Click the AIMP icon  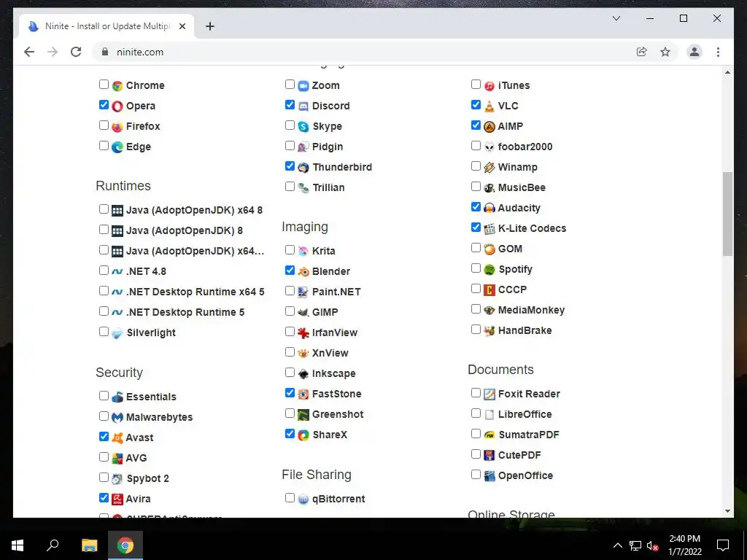click(489, 127)
